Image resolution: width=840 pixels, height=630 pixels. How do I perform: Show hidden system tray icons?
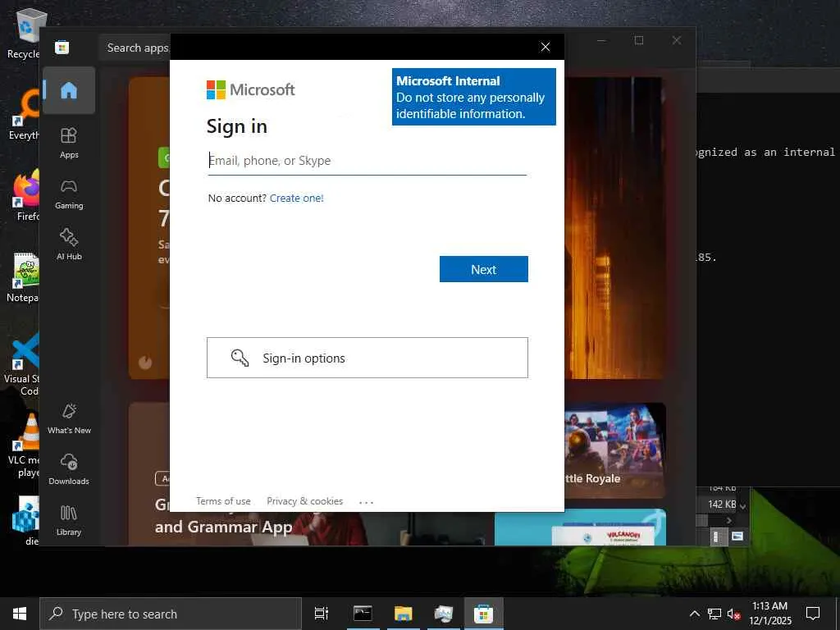[694, 614]
